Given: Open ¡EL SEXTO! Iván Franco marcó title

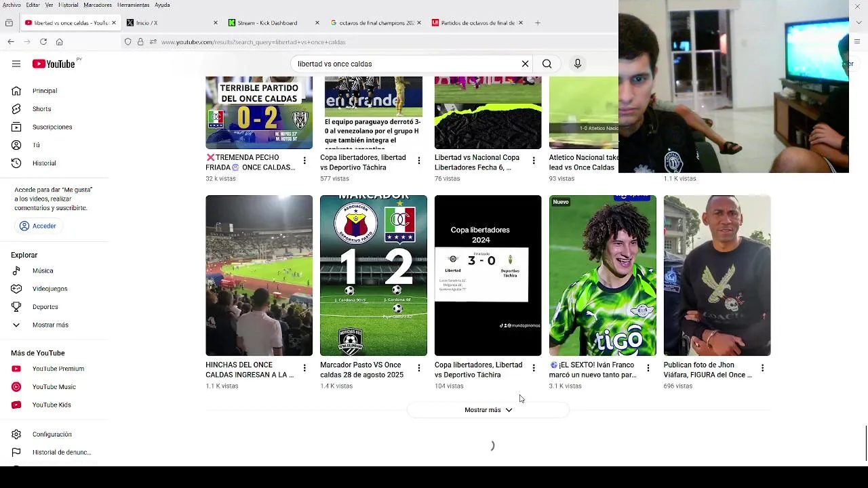Looking at the screenshot, I should pyautogui.click(x=593, y=370).
